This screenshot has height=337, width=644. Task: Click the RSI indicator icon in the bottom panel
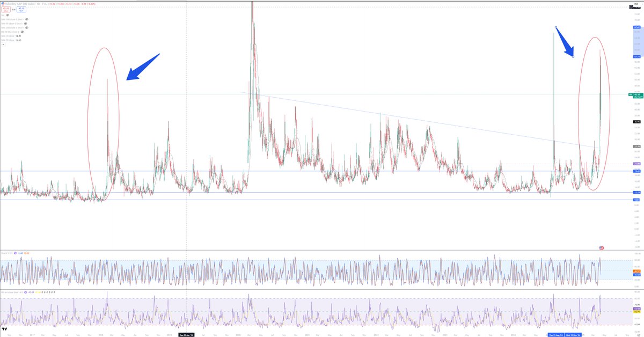pos(25,292)
